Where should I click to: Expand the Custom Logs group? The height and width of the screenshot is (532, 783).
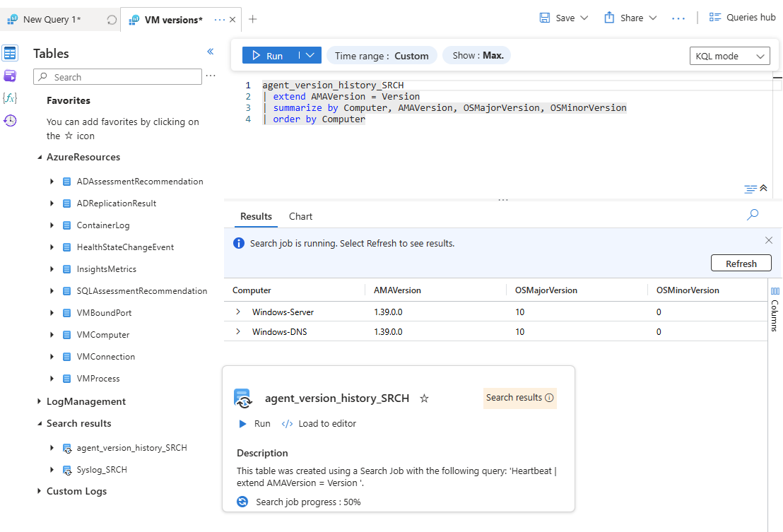tap(40, 491)
